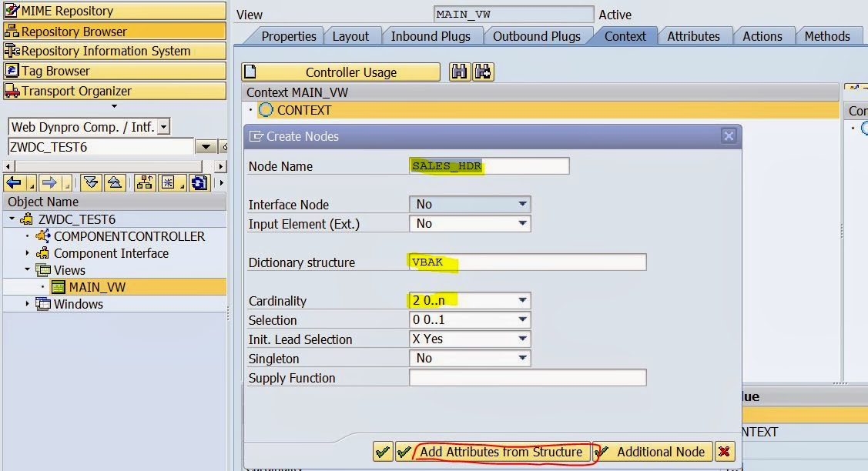This screenshot has height=471, width=868.
Task: Click the Supply Function input field
Action: [x=528, y=377]
